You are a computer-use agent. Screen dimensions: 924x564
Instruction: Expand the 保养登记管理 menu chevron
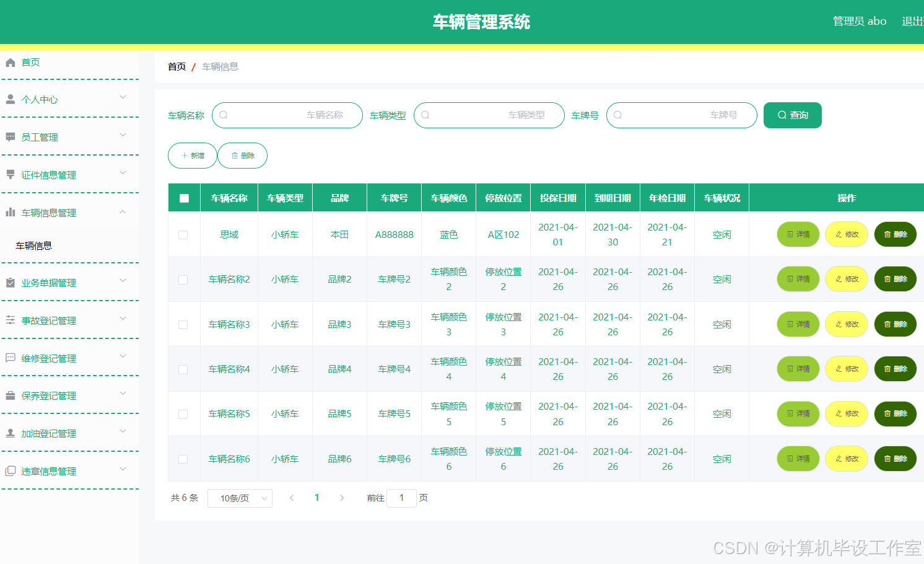pos(123,393)
